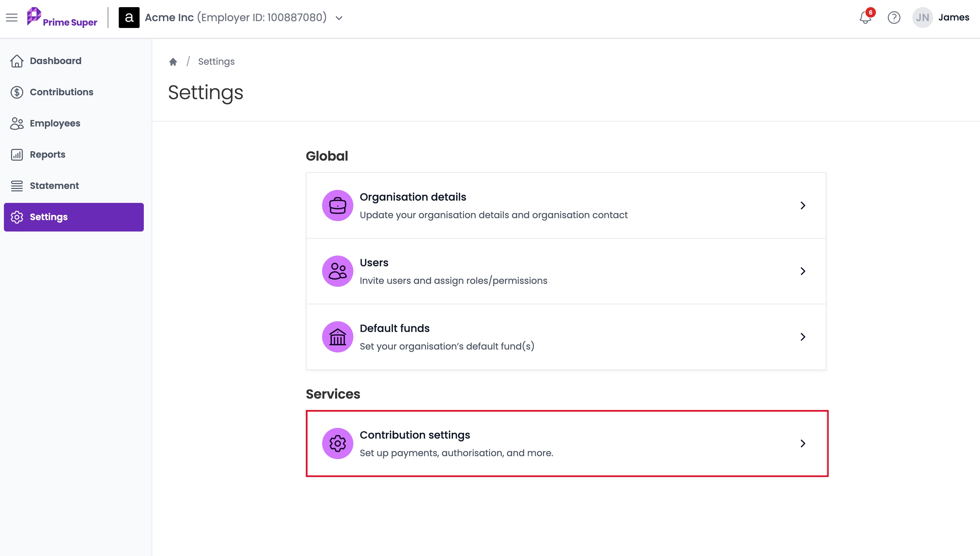
Task: Click the JN user avatar
Action: tap(922, 18)
